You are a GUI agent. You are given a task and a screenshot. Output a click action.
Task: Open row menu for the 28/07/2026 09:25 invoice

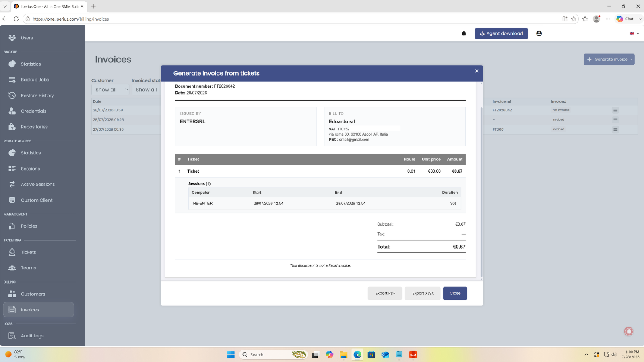[615, 120]
